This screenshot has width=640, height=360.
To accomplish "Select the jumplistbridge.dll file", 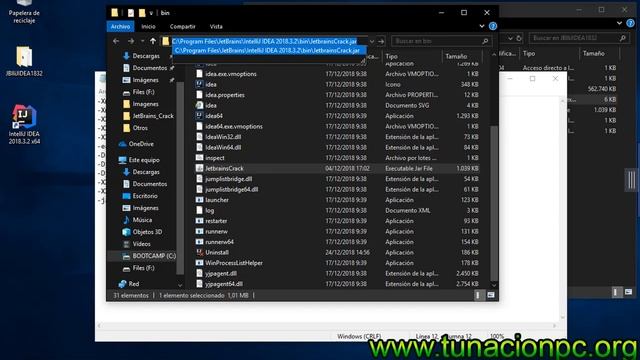I will [229, 179].
